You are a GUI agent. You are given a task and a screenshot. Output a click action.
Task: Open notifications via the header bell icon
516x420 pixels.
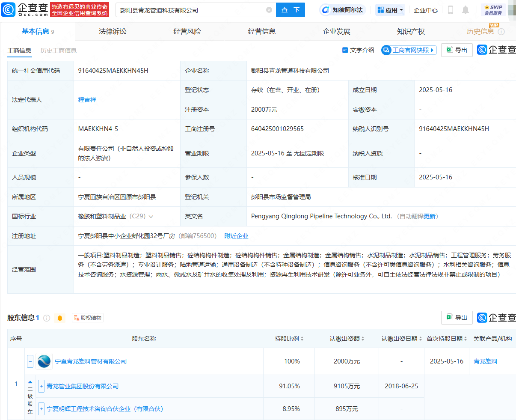tap(466, 10)
